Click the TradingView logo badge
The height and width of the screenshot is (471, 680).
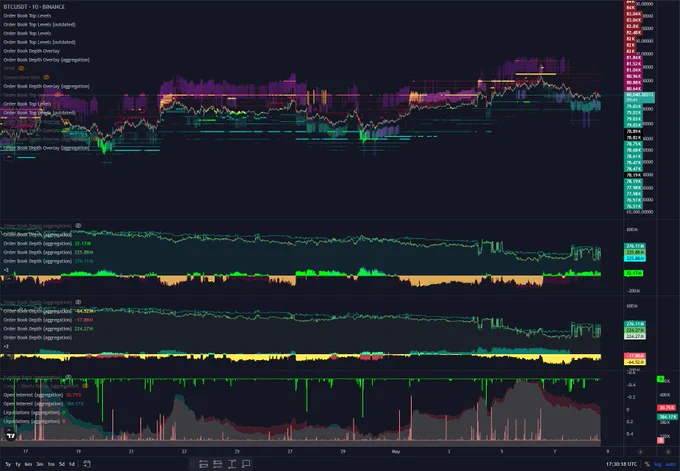pyautogui.click(x=11, y=435)
